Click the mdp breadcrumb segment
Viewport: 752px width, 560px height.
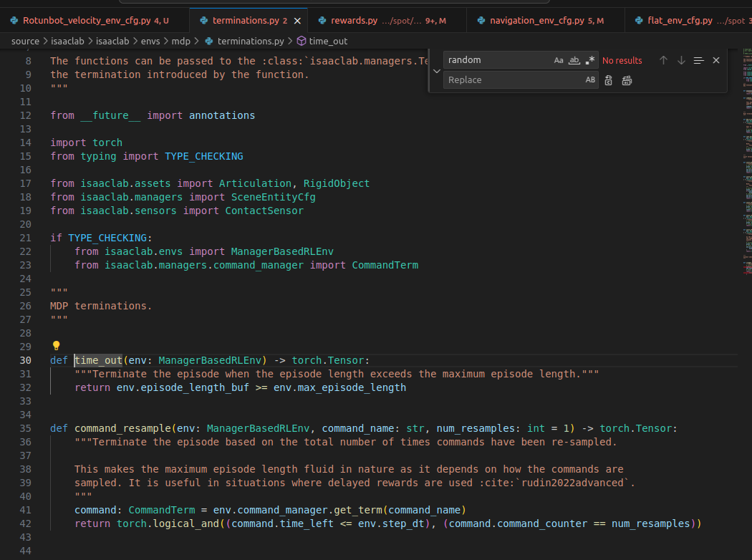pyautogui.click(x=181, y=42)
